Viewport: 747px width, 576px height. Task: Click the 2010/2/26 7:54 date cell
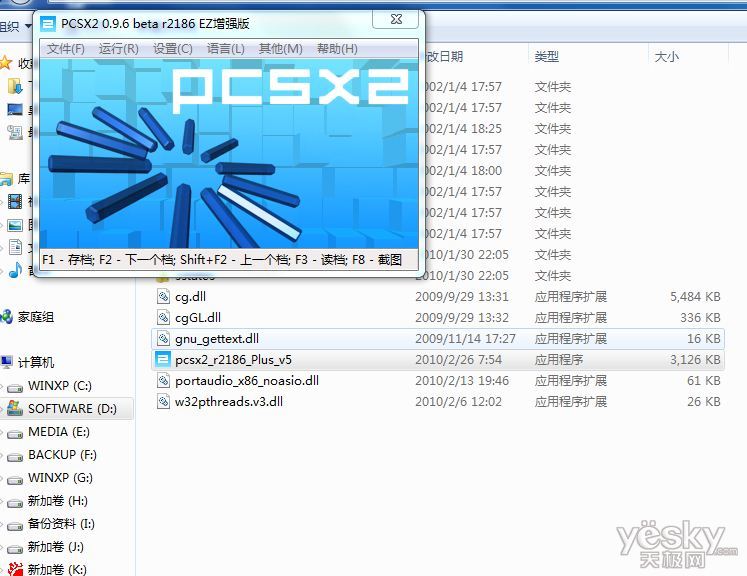pos(458,360)
